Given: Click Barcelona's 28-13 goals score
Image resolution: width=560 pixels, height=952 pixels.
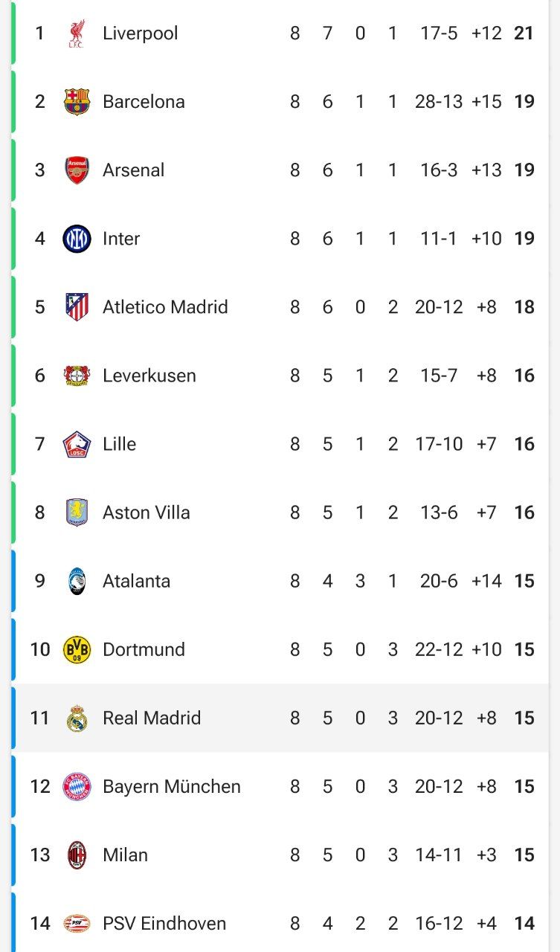Looking at the screenshot, I should (439, 102).
